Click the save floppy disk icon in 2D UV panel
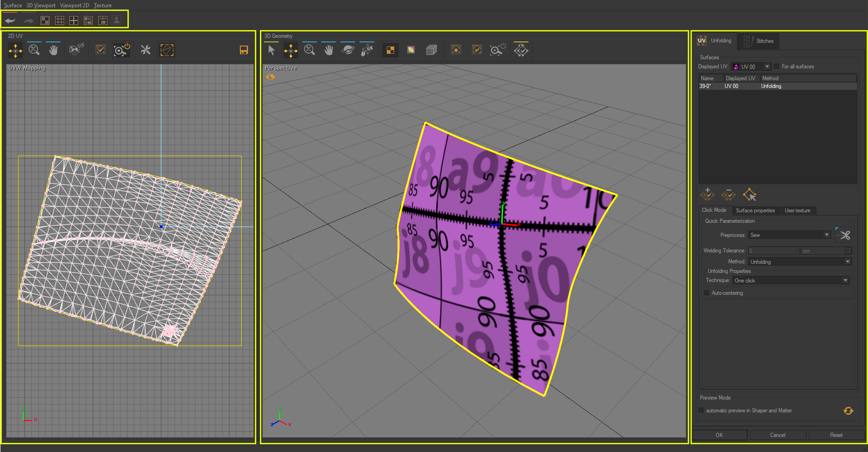Screen dimensions: 868x452 click(x=244, y=50)
